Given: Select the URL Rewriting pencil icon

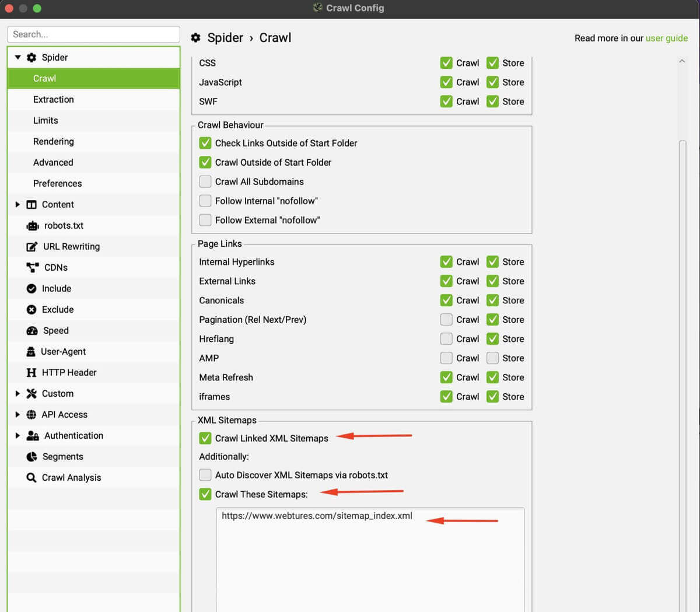Looking at the screenshot, I should tap(32, 247).
